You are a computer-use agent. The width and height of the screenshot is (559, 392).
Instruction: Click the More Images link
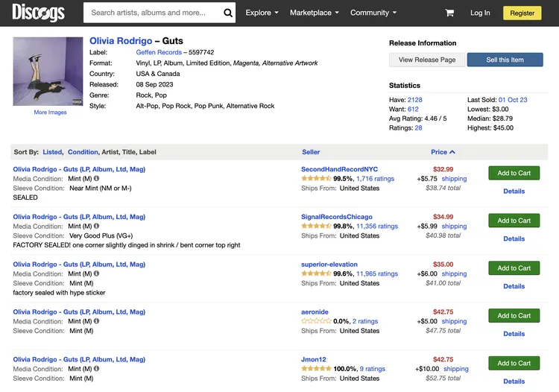pos(50,113)
